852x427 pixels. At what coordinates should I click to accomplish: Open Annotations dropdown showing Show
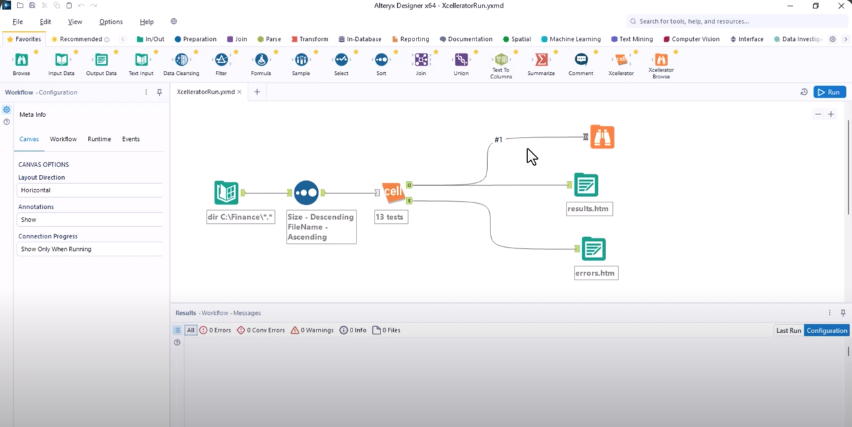pyautogui.click(x=90, y=219)
